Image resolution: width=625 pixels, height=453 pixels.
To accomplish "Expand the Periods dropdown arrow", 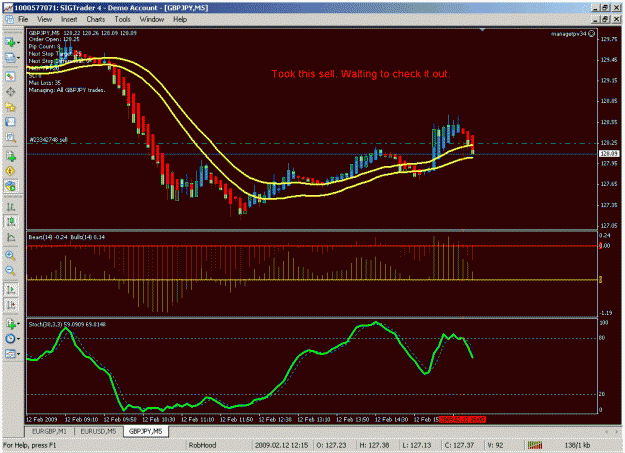I will (x=18, y=339).
